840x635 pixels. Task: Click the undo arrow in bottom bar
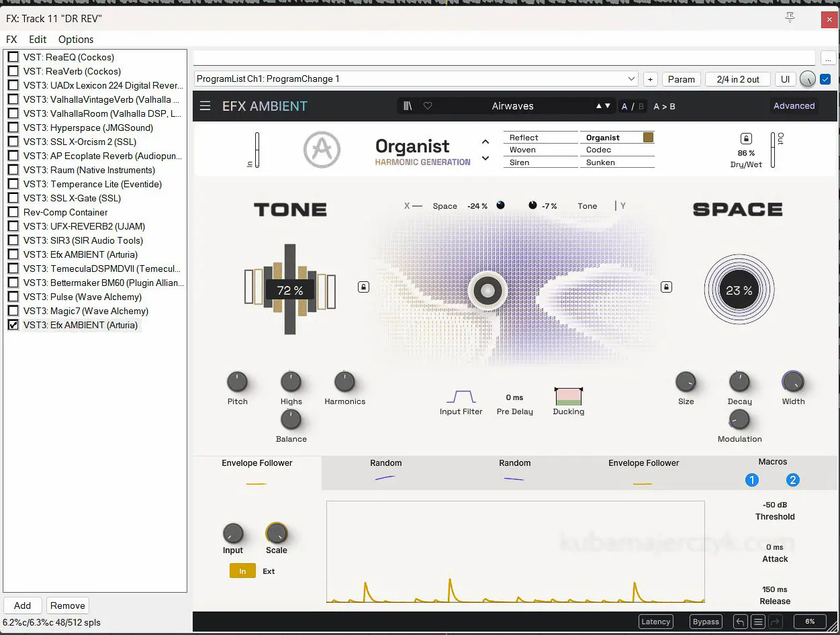tap(740, 622)
